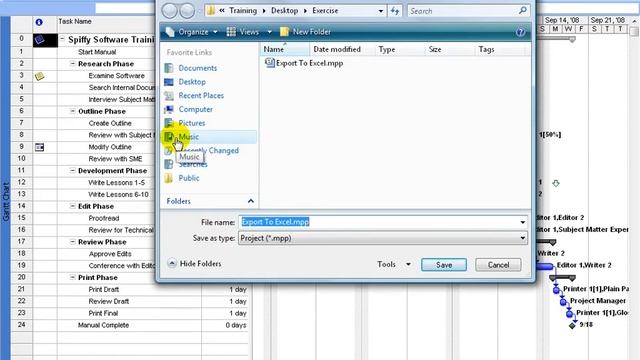Open the Save as type combo box
Image resolution: width=640 pixels, height=360 pixels.
382,238
